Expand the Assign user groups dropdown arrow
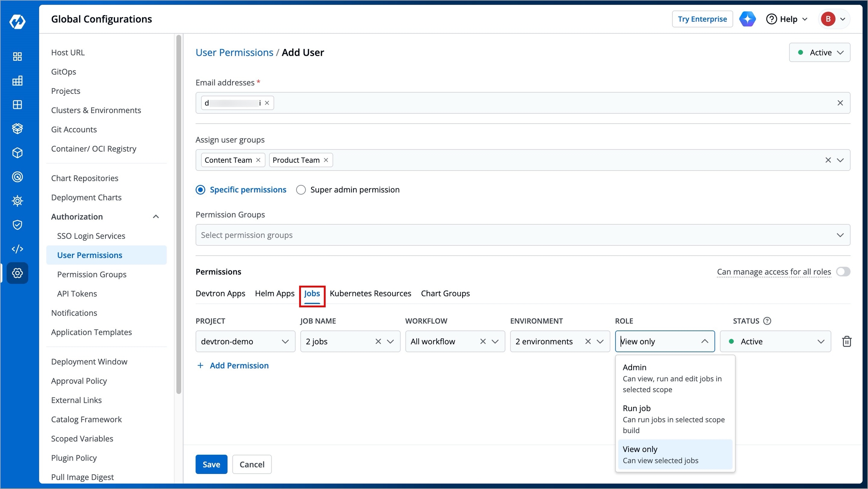 (x=840, y=160)
